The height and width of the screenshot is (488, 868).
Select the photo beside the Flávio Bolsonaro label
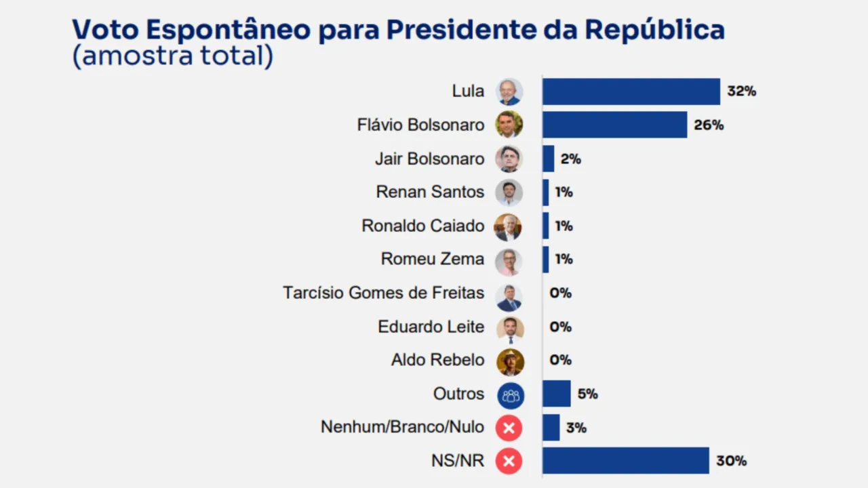tap(509, 125)
